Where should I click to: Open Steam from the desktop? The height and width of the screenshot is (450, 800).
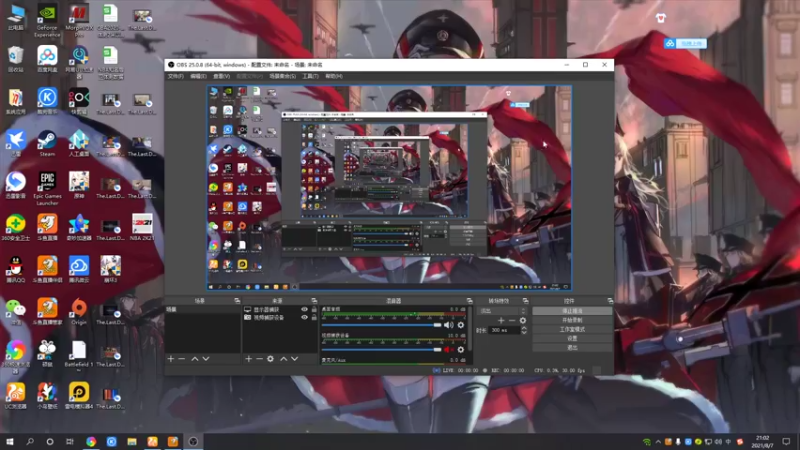[x=47, y=143]
